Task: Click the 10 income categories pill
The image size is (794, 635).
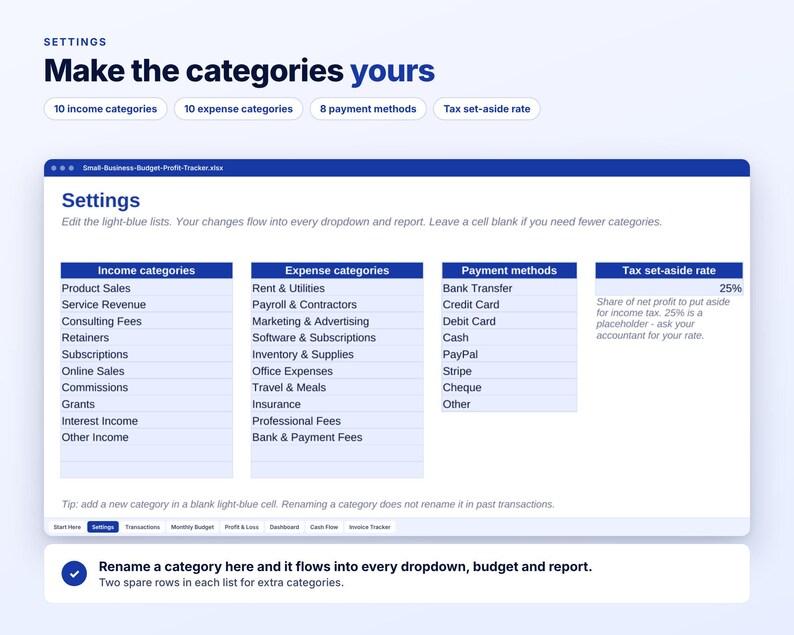Action: [105, 109]
